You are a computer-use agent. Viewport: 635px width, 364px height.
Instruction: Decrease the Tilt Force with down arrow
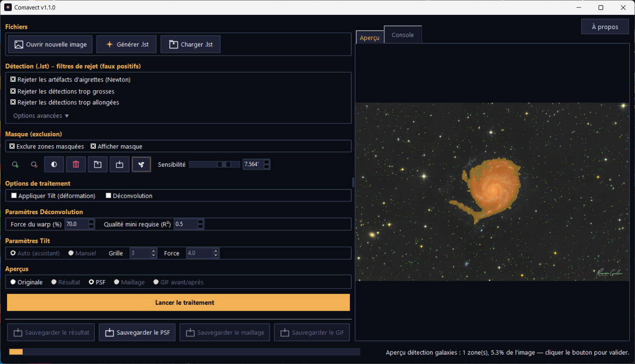216,256
